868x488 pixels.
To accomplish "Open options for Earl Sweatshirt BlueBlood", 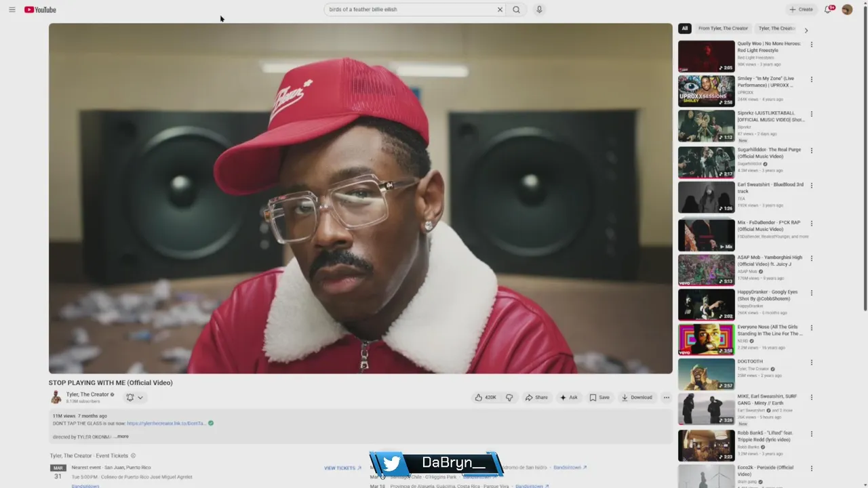I will pyautogui.click(x=811, y=185).
